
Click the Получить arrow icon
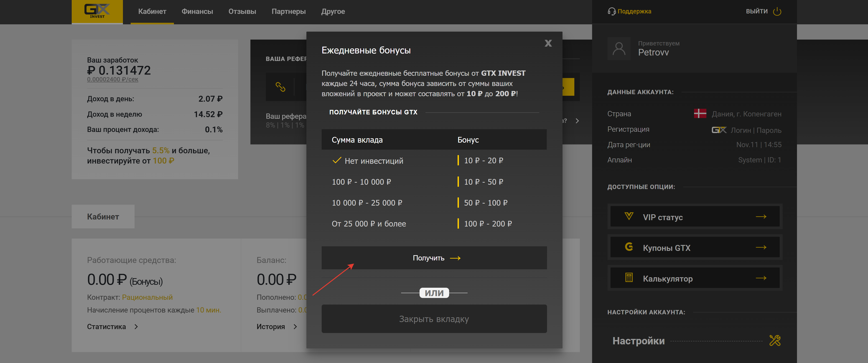coord(455,258)
